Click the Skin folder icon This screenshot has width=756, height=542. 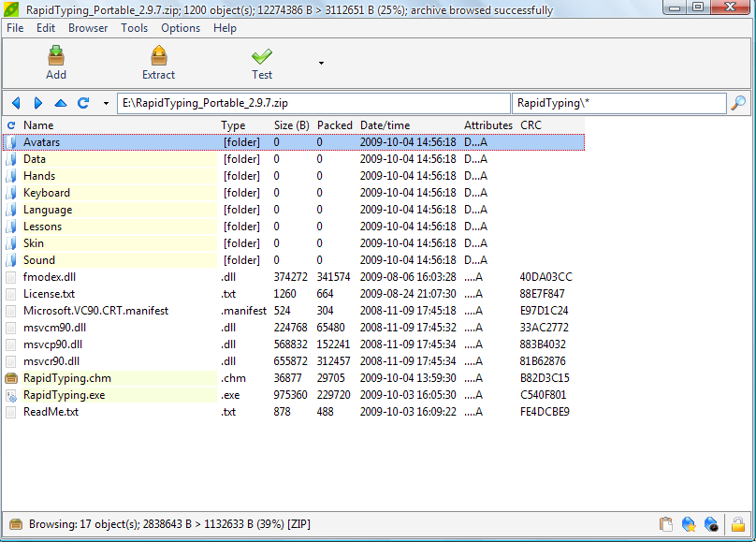pos(11,243)
